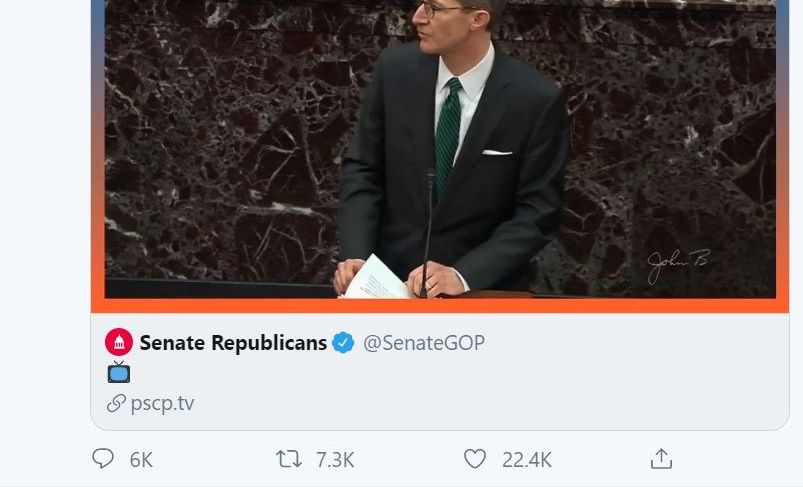Viewport: 803px width, 487px height.
Task: Click the blue verified badge
Action: click(344, 343)
